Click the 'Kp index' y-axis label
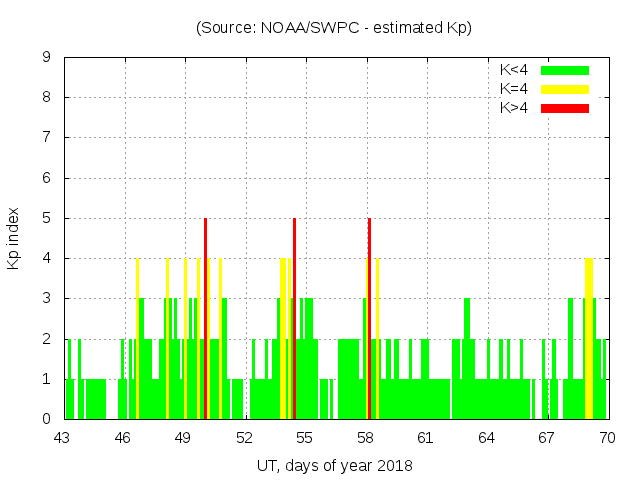Screen dimensions: 640x480 coord(14,238)
